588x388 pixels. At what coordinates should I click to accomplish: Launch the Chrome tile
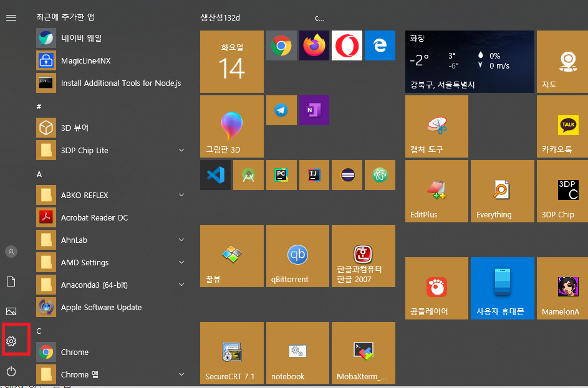tap(281, 45)
